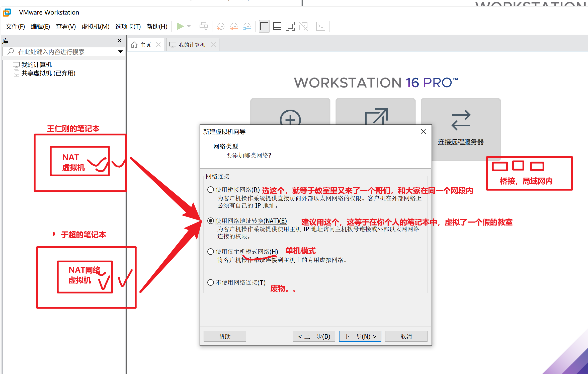Open the 帮助(H) menu

pos(157,26)
